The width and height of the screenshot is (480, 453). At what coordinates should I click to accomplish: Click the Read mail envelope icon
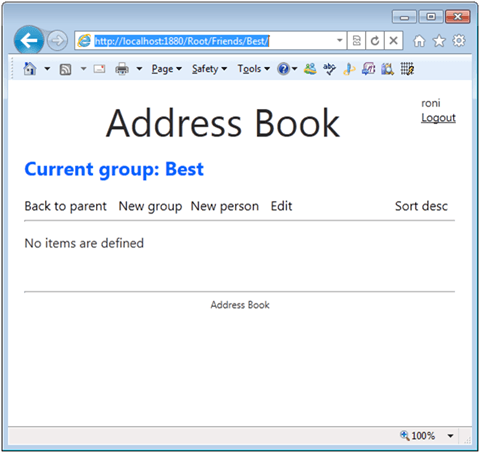(99, 69)
